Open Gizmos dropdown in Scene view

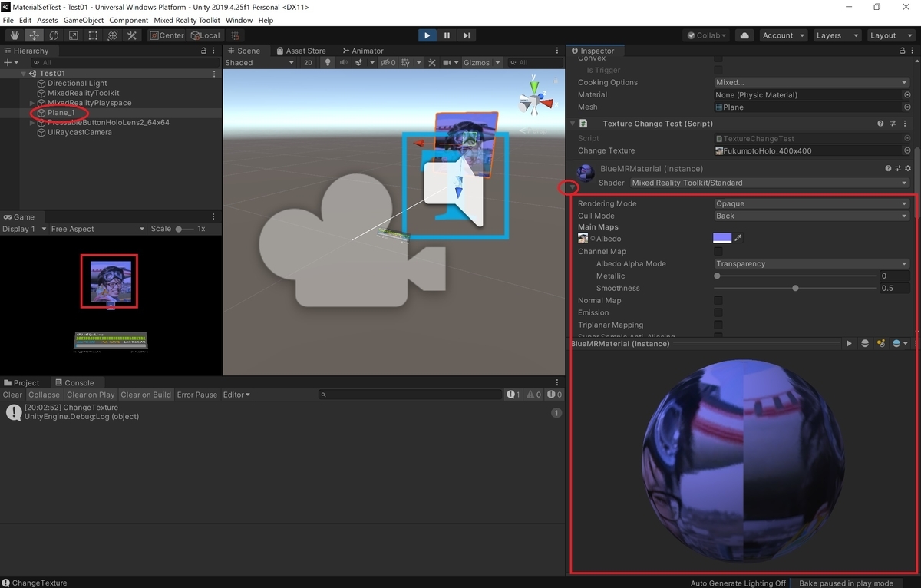click(x=482, y=63)
